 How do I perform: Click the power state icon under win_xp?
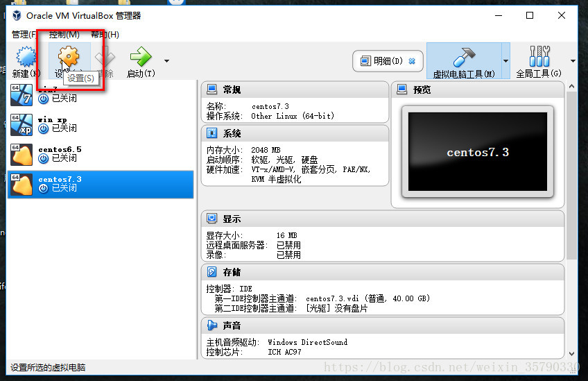tap(44, 129)
